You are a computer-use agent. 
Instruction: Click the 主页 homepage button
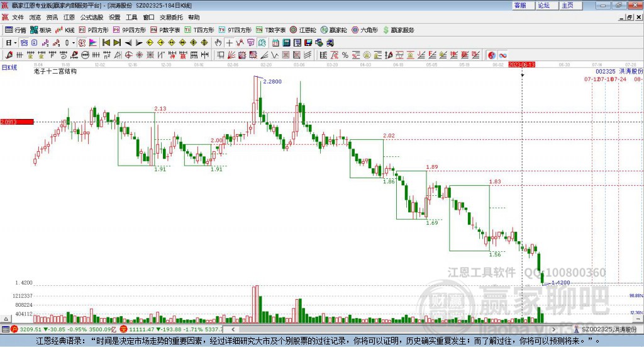point(570,5)
